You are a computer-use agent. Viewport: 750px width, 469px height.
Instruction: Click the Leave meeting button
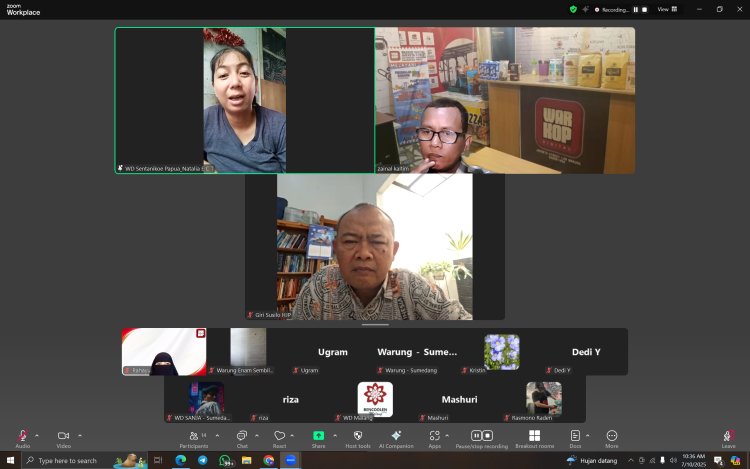[x=728, y=436]
